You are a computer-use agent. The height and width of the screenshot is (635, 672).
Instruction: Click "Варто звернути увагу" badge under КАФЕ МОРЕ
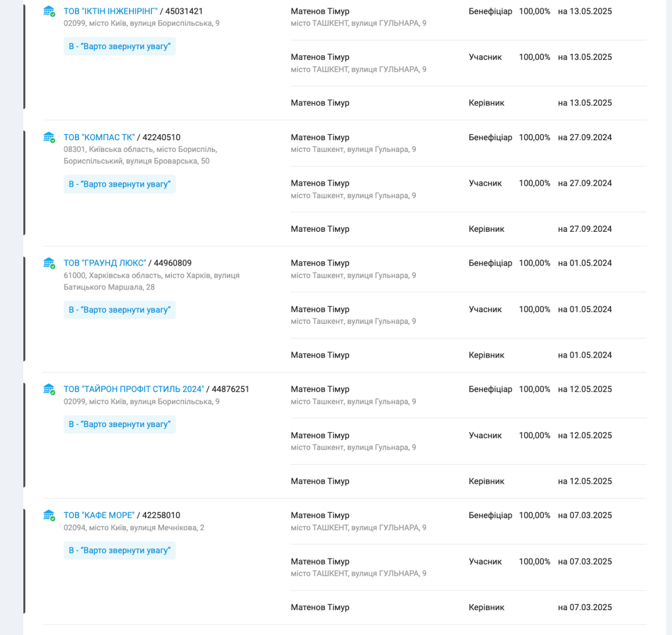(x=120, y=550)
